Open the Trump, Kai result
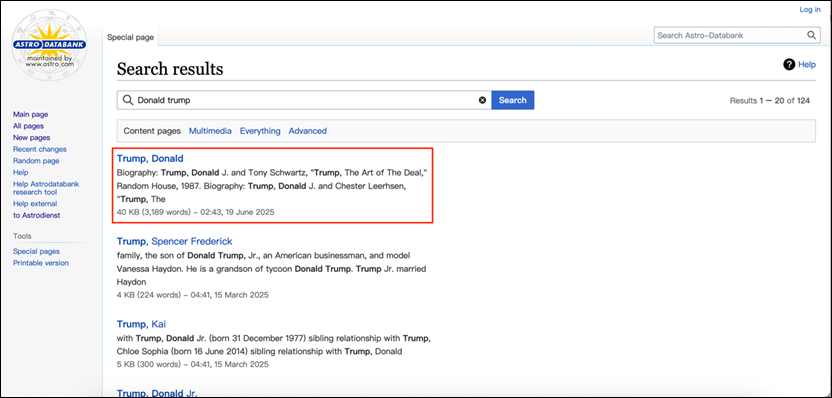Viewport: 832px width, 398px height. point(141,324)
